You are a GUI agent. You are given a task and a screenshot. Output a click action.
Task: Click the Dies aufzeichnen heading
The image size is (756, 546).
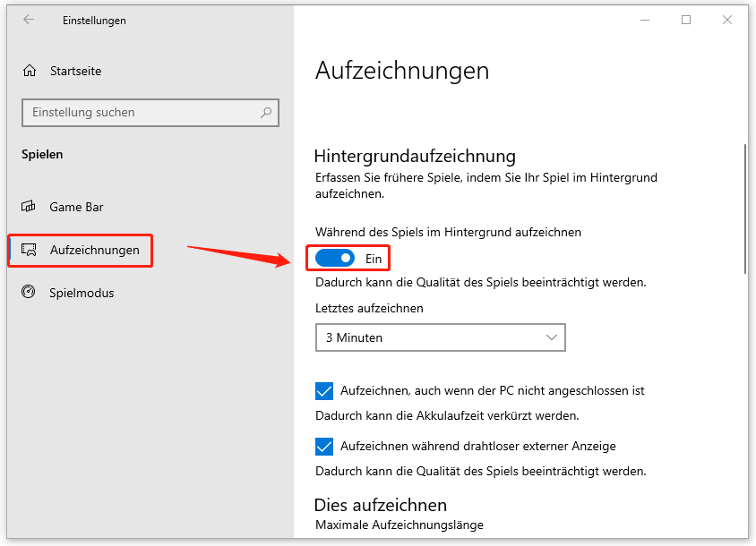pyautogui.click(x=381, y=505)
